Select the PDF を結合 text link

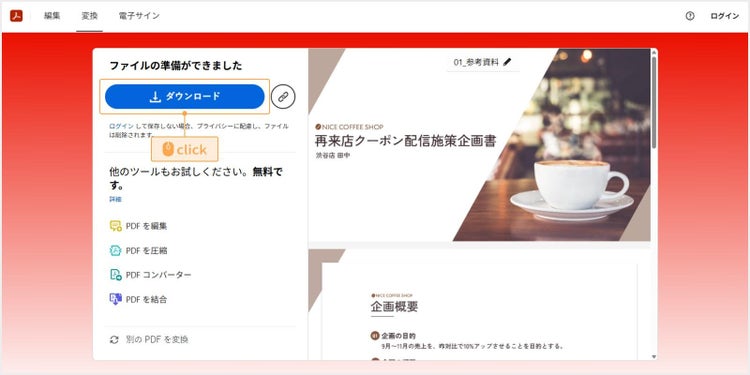[x=146, y=299]
